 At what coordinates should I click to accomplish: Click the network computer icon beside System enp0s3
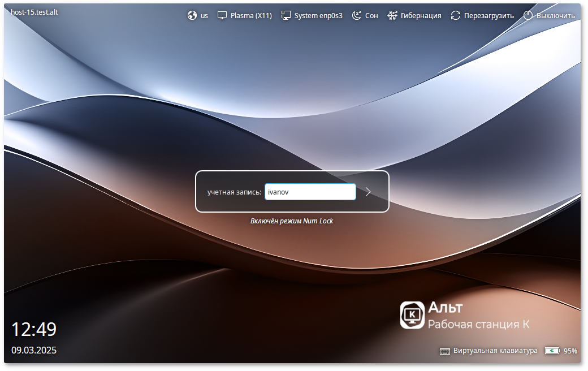(286, 16)
